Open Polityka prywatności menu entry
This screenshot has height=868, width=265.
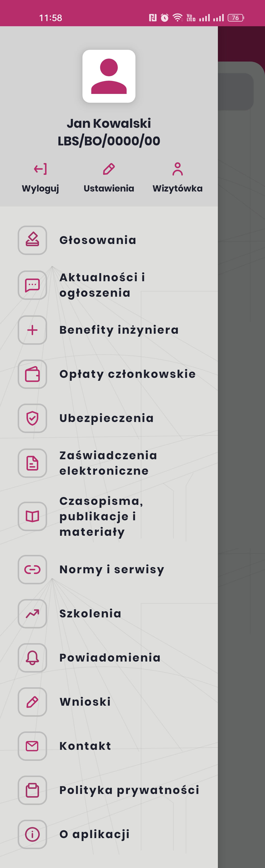tap(129, 790)
